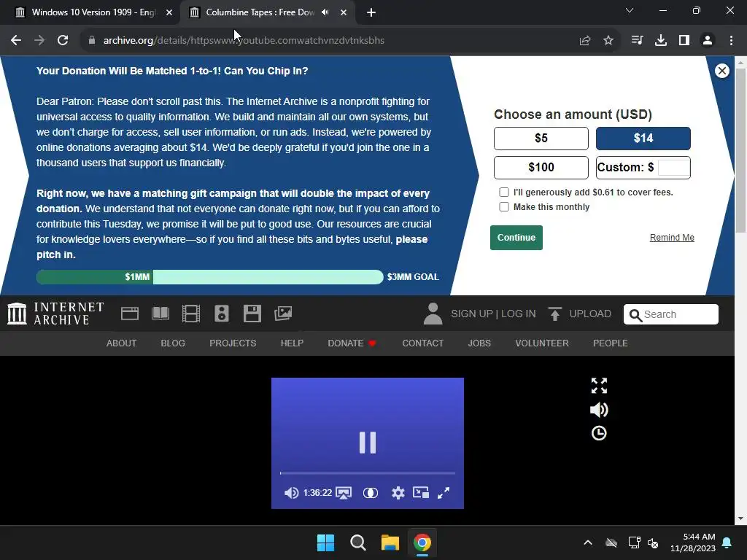Show hidden system tray icons
747x560 pixels.
point(588,542)
